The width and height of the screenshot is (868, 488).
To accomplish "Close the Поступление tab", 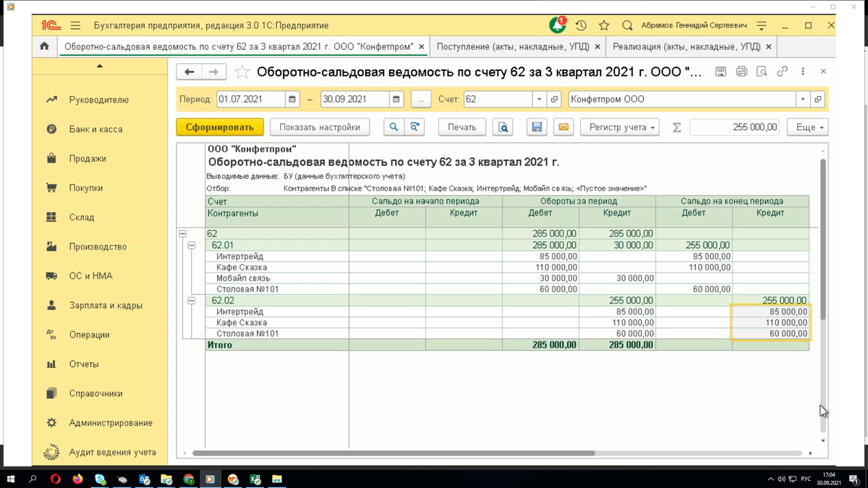I will coord(597,46).
